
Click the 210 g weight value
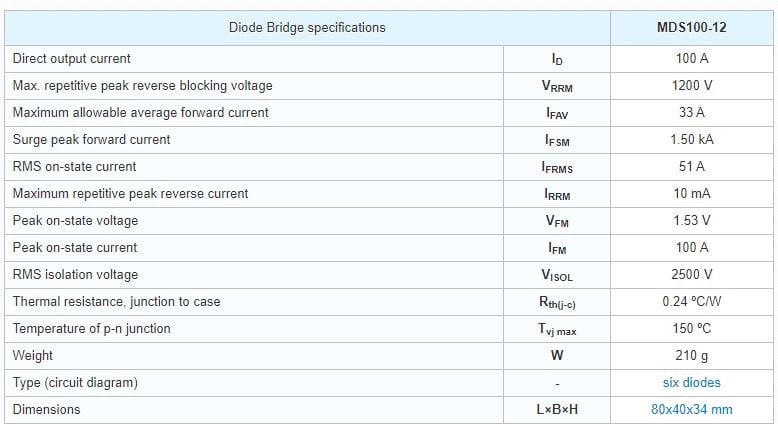(x=691, y=356)
